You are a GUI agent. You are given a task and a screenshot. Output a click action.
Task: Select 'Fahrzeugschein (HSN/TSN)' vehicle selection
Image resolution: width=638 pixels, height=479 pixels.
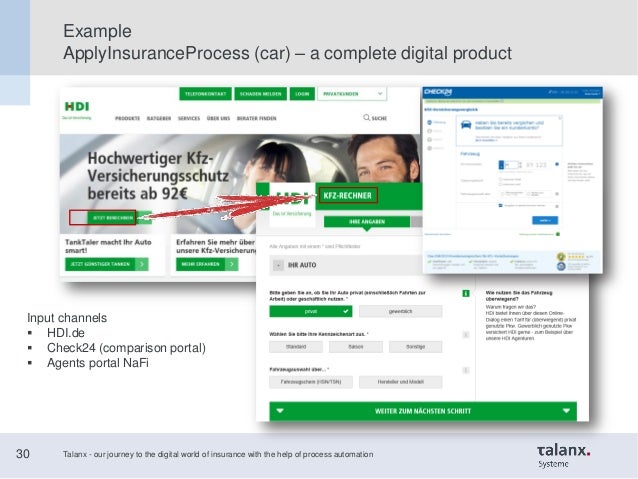click(x=311, y=382)
